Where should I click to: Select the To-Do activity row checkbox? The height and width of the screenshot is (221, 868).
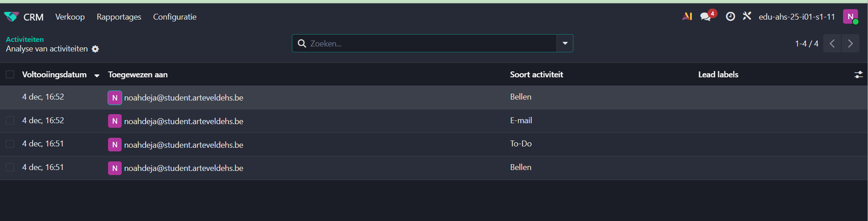[x=10, y=144]
